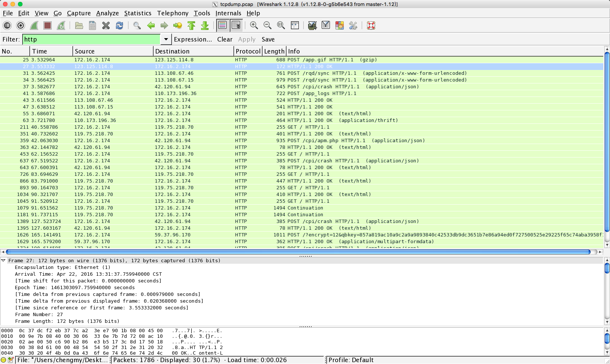Open the coloring rules icon
The width and height of the screenshot is (610, 364).
coord(340,25)
